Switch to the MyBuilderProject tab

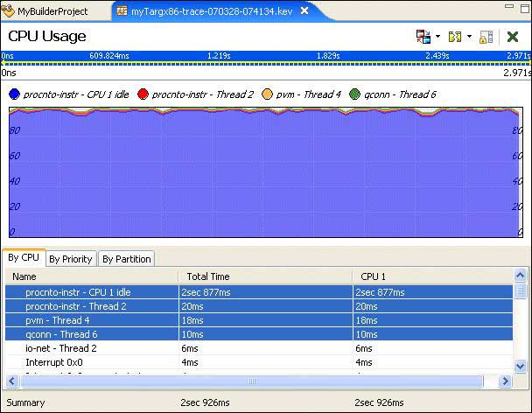tap(52, 11)
